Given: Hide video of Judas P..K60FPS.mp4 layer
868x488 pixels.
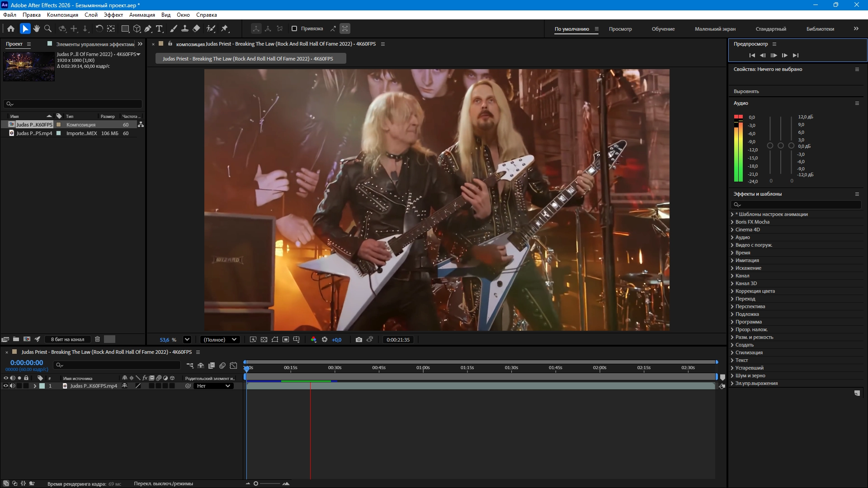Looking at the screenshot, I should pyautogui.click(x=6, y=386).
